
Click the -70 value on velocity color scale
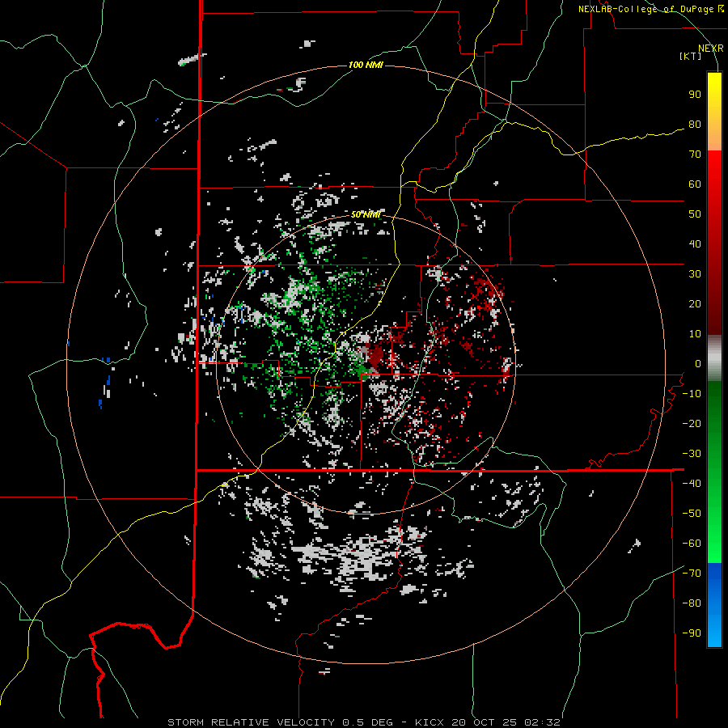pyautogui.click(x=692, y=574)
